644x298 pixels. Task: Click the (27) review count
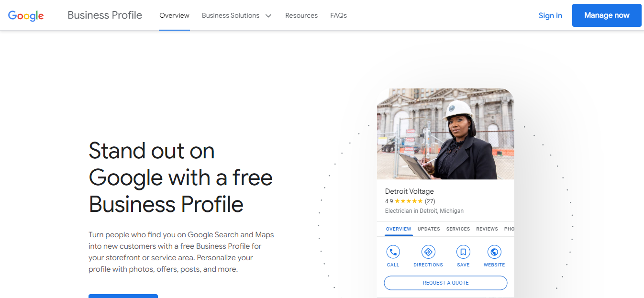pyautogui.click(x=430, y=201)
